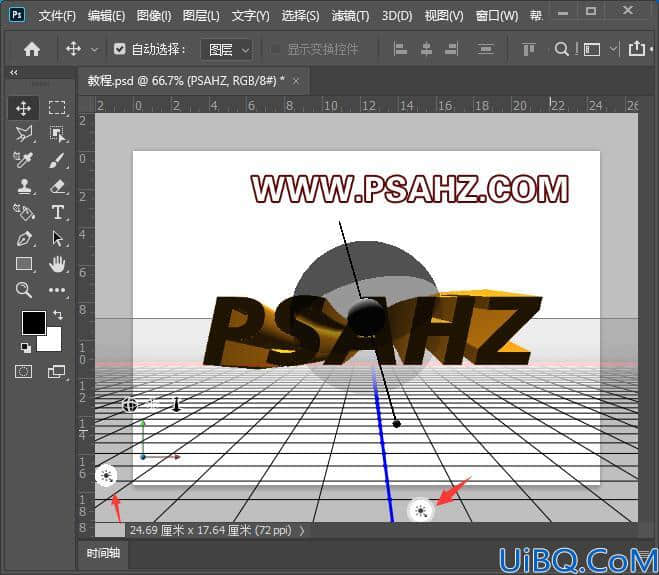Open the 滤镜(T) menu

tap(350, 16)
